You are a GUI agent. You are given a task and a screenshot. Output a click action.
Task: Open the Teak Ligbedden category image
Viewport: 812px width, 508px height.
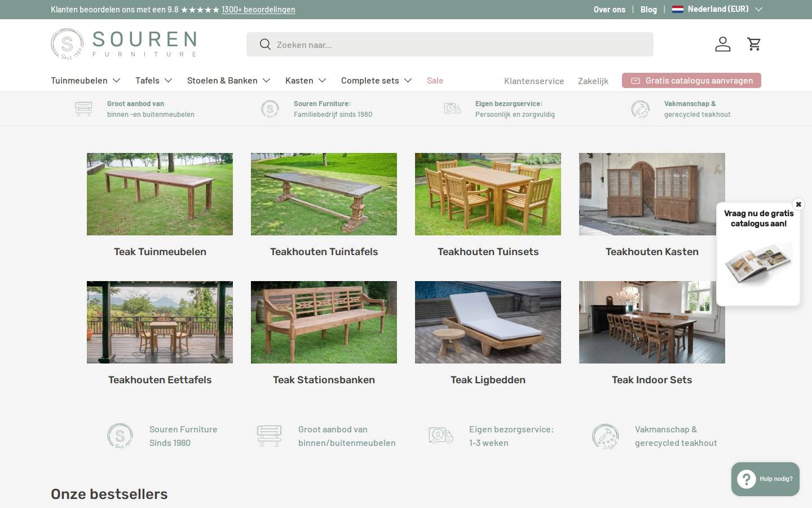[x=488, y=322]
